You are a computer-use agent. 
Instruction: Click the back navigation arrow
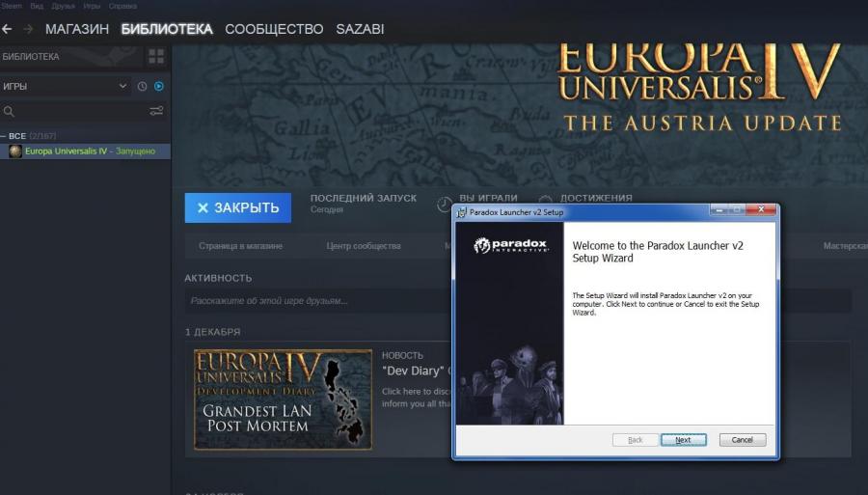[x=8, y=29]
